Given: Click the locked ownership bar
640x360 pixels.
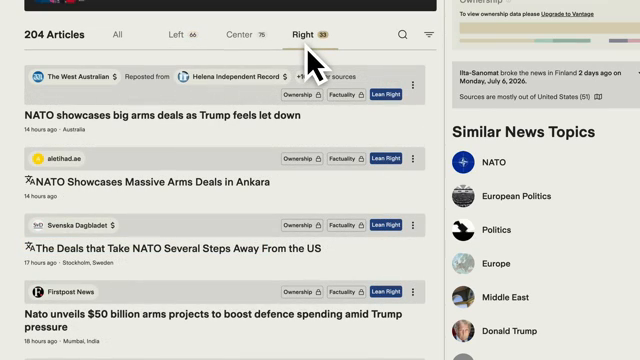Looking at the screenshot, I should pos(549,28).
